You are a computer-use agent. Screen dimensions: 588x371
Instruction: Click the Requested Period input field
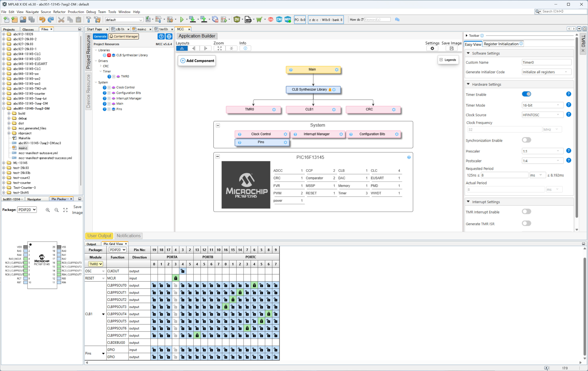click(505, 175)
